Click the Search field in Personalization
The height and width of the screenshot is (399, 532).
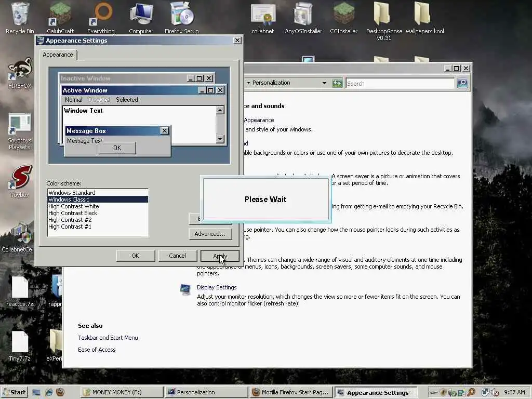point(400,84)
